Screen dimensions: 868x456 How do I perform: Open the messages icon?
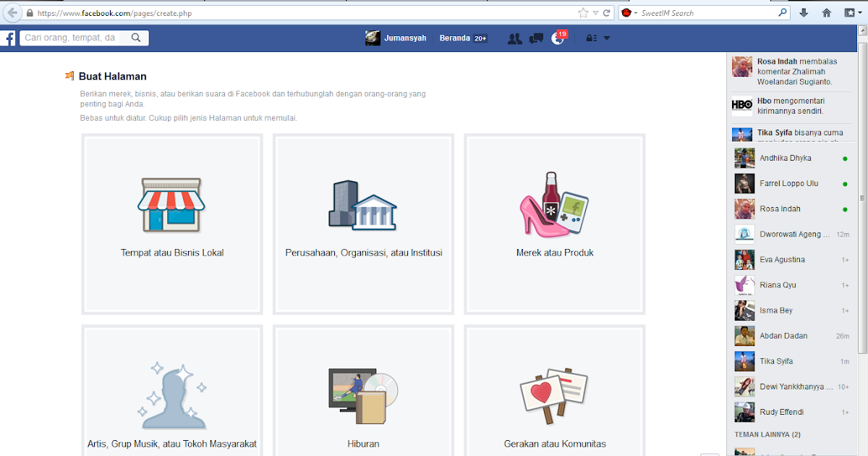[536, 38]
